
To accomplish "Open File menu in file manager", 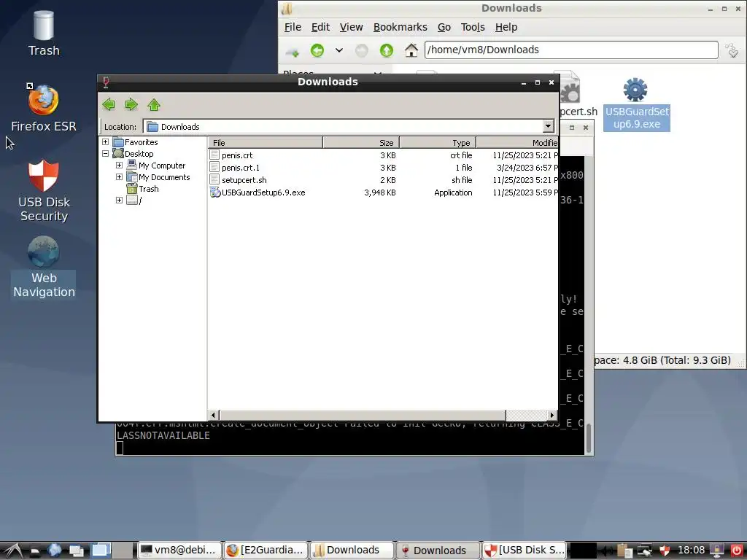I will pos(293,27).
